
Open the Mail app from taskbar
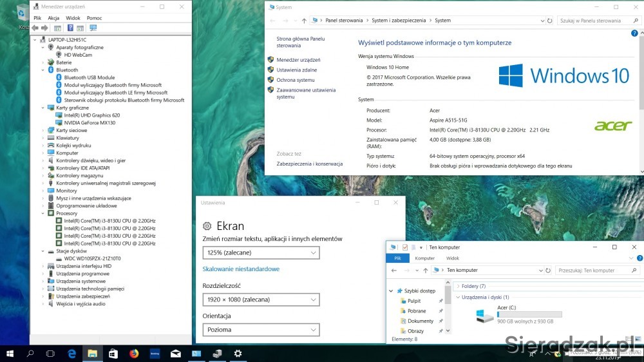(175, 354)
